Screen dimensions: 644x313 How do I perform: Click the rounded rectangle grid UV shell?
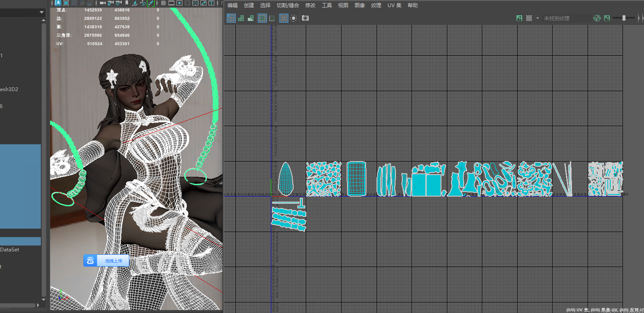(356, 179)
